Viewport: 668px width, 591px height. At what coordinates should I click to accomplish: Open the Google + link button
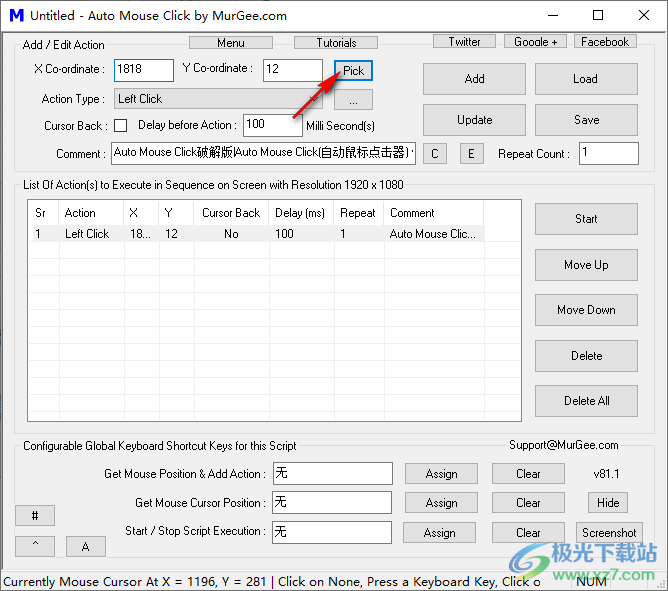(x=536, y=42)
